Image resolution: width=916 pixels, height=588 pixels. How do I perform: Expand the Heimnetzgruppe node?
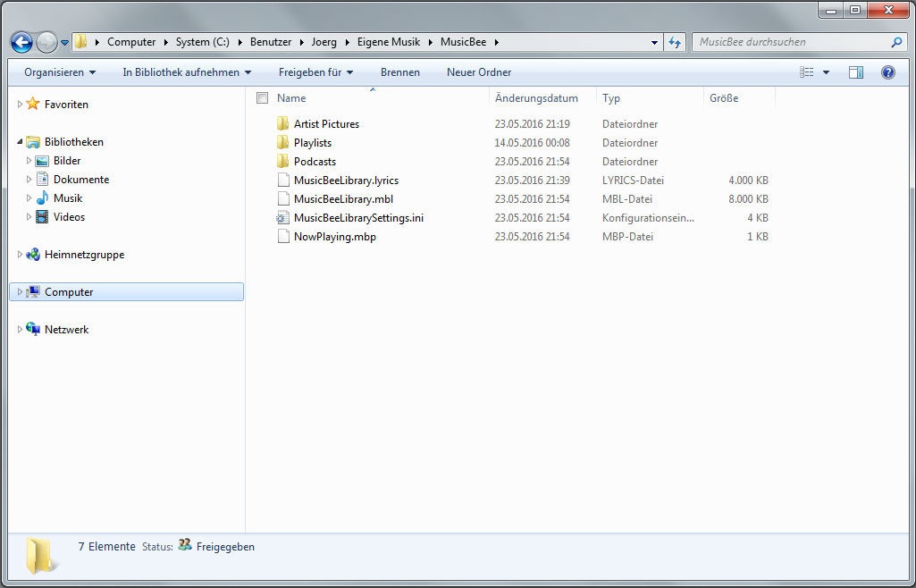click(20, 255)
